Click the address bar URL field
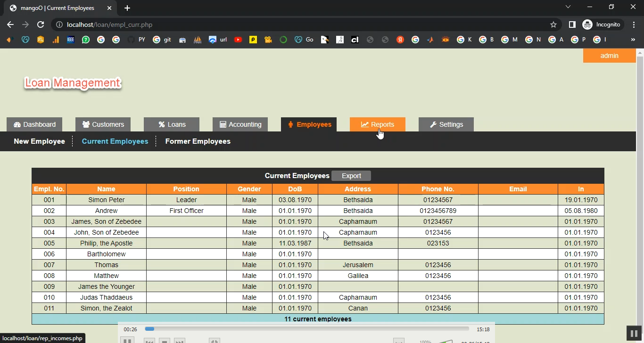The width and height of the screenshot is (644, 343). (x=302, y=24)
